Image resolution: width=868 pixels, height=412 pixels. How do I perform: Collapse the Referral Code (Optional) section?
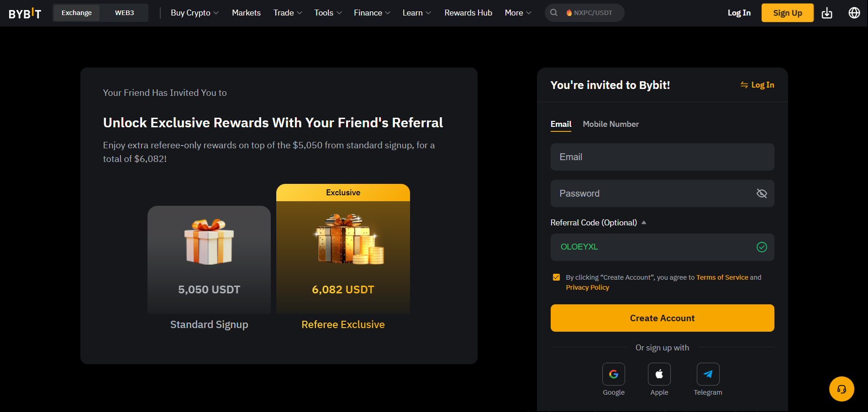pos(643,223)
